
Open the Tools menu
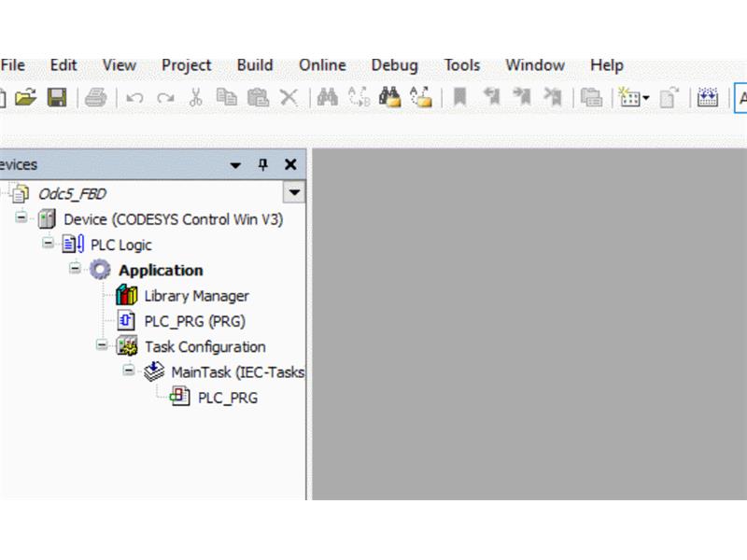(x=462, y=65)
